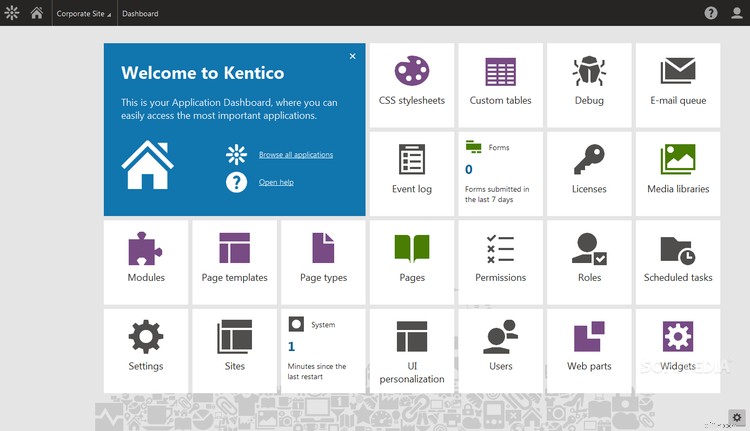Open the Debug bug icon tile
Viewport: 750px width, 431px height.
point(589,85)
